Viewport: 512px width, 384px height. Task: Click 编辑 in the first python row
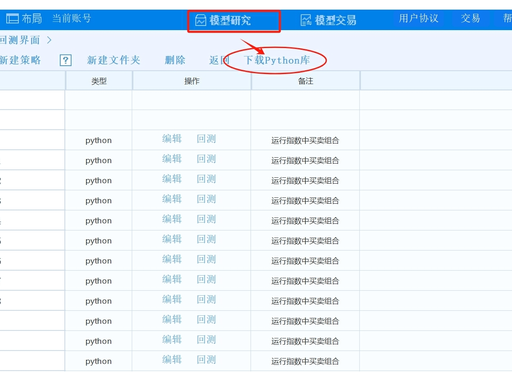[172, 139]
